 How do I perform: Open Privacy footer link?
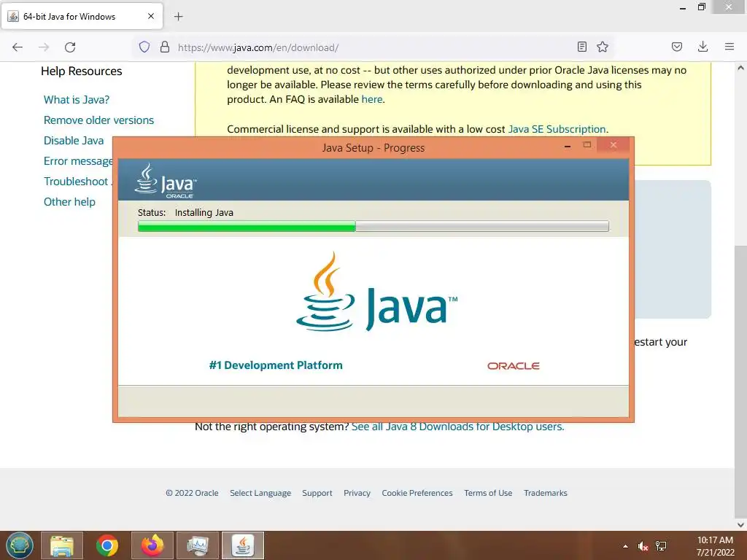(357, 493)
